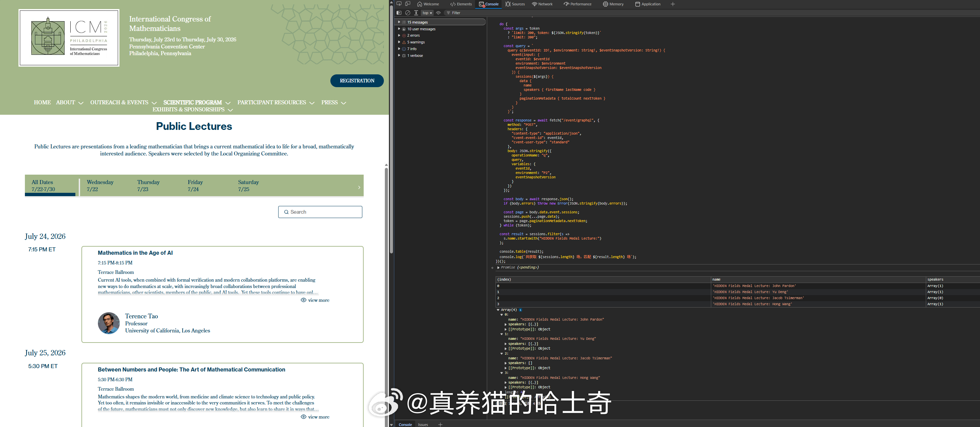Select the Friday 7/24 date tab
This screenshot has height=427, width=980.
pyautogui.click(x=195, y=186)
